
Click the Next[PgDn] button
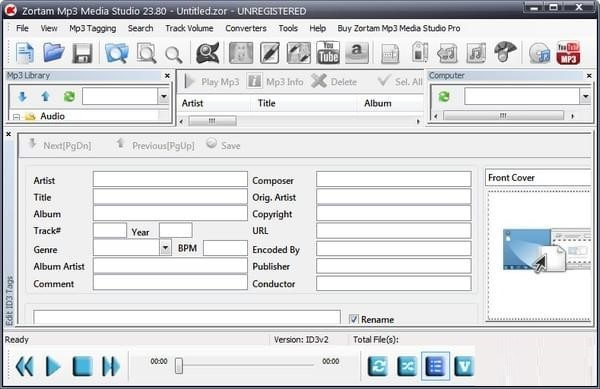(60, 145)
